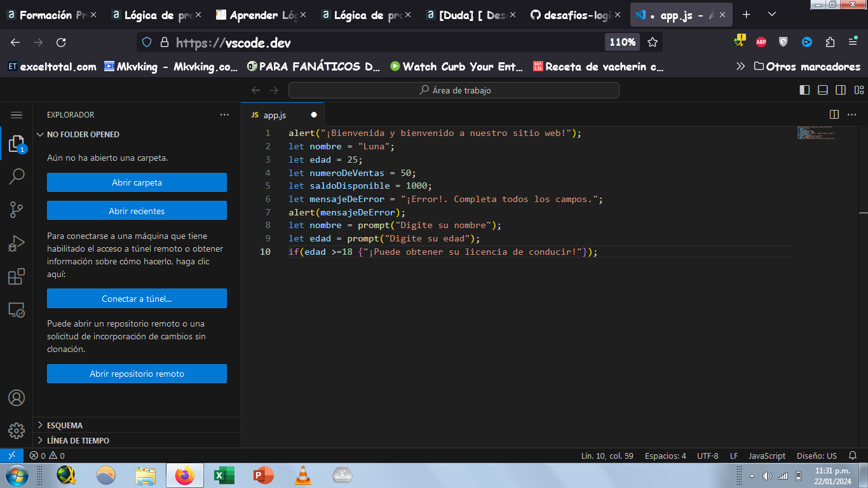Image resolution: width=868 pixels, height=488 pixels.
Task: Expand the ESQUEMA section
Action: (137, 425)
